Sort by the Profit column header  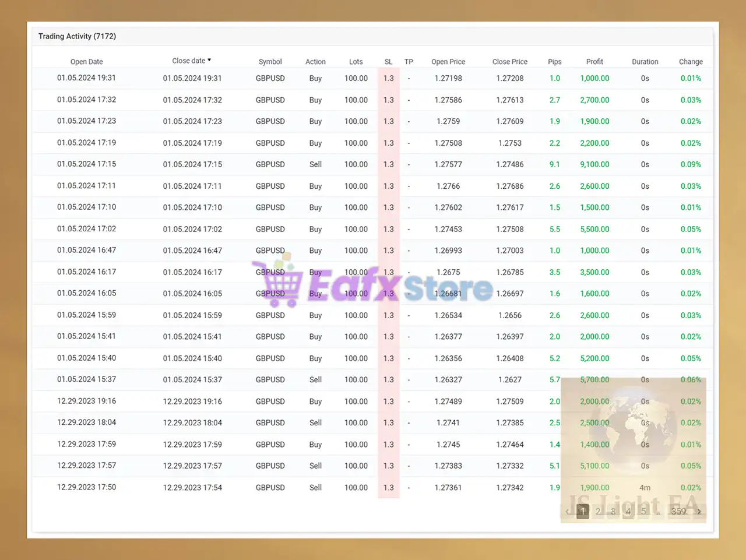click(594, 62)
